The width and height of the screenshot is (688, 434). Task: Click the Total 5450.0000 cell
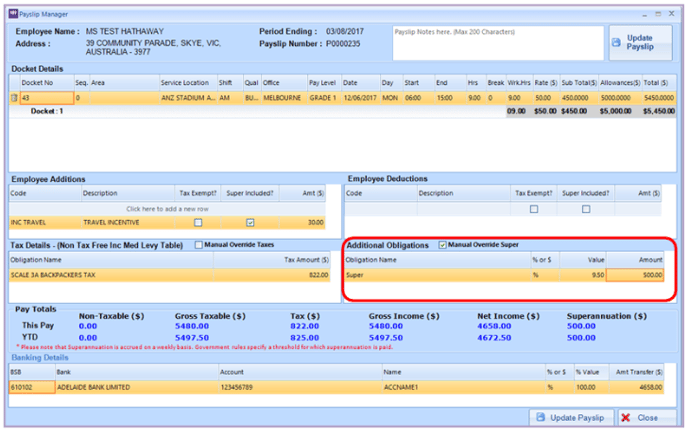point(659,98)
